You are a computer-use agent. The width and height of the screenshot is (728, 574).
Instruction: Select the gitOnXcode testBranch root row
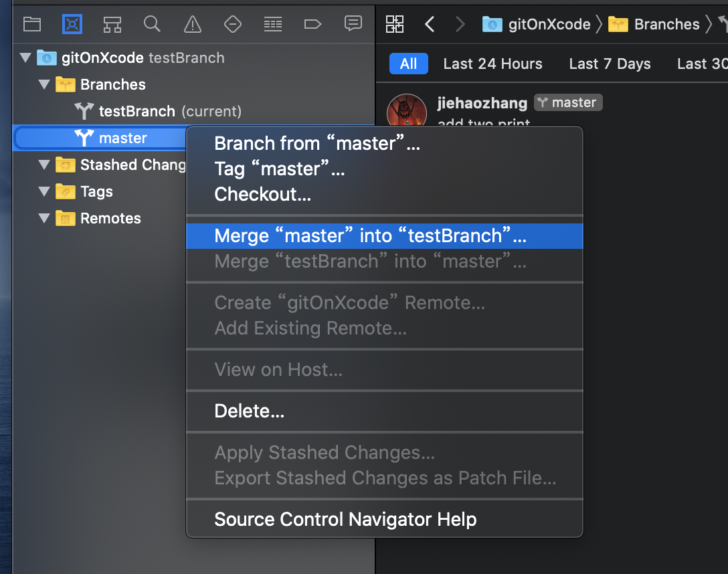pos(193,58)
